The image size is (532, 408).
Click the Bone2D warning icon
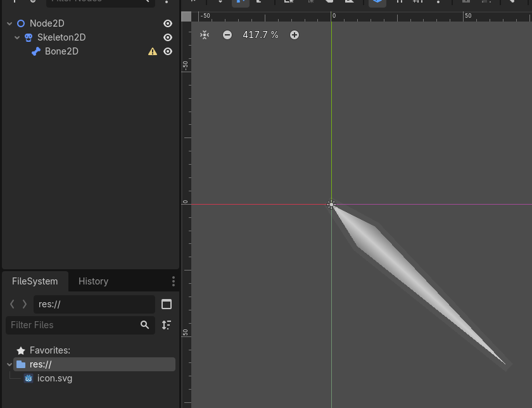(x=153, y=51)
